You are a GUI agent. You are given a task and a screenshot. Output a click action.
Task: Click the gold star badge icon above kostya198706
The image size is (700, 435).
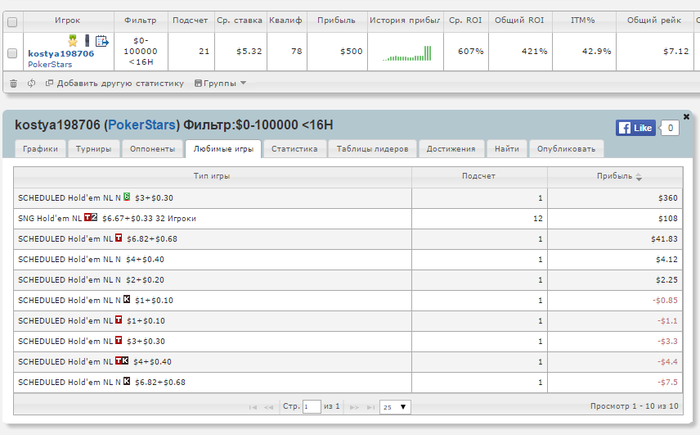pyautogui.click(x=73, y=41)
